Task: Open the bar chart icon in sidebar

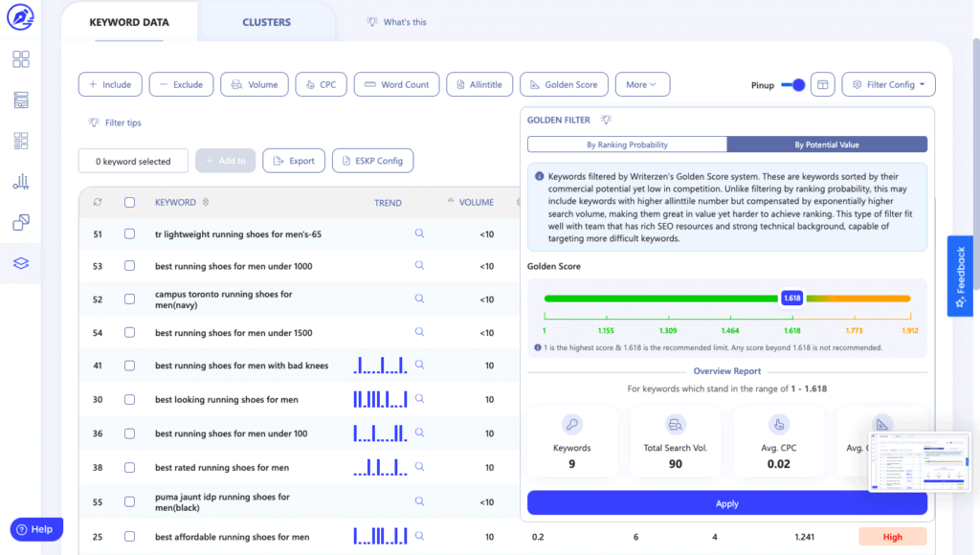Action: coord(21,182)
